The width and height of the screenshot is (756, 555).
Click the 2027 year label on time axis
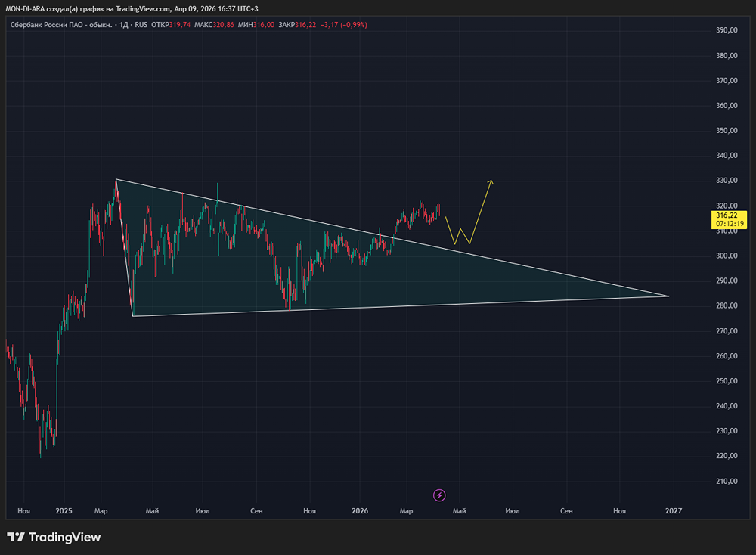674,510
